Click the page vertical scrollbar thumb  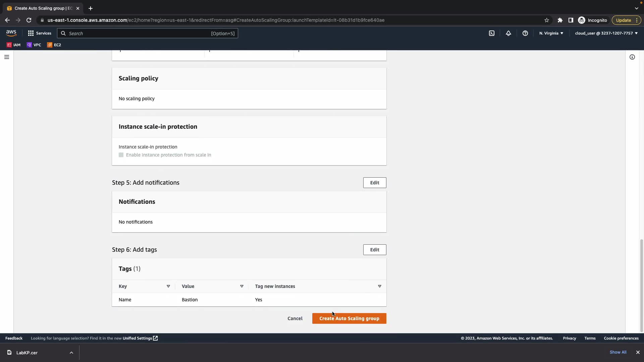click(641, 285)
